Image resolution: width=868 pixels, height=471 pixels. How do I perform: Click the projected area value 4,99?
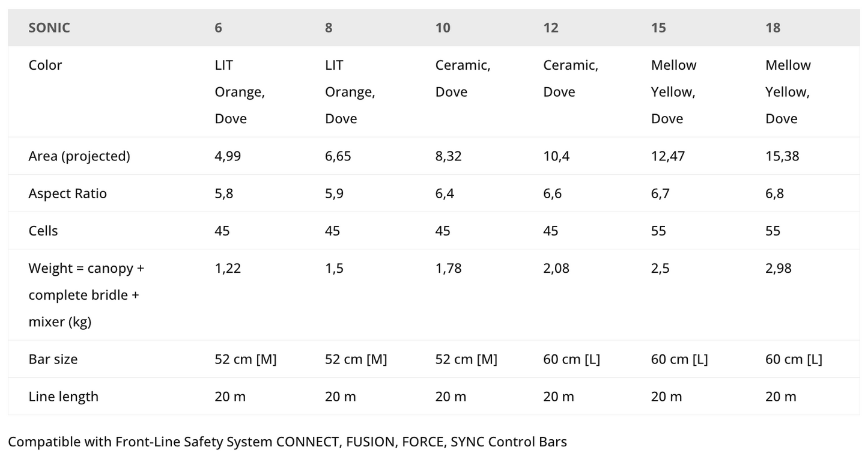pos(228,156)
